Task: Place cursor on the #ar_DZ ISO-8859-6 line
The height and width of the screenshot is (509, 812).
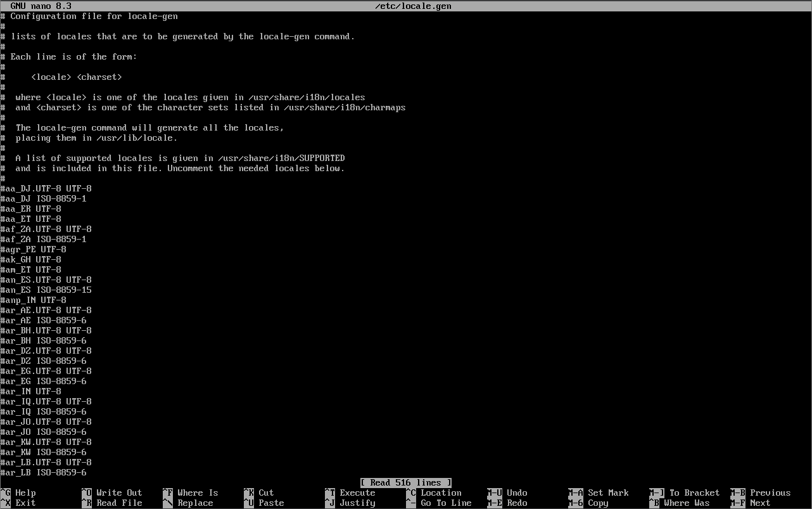Action: click(x=43, y=361)
